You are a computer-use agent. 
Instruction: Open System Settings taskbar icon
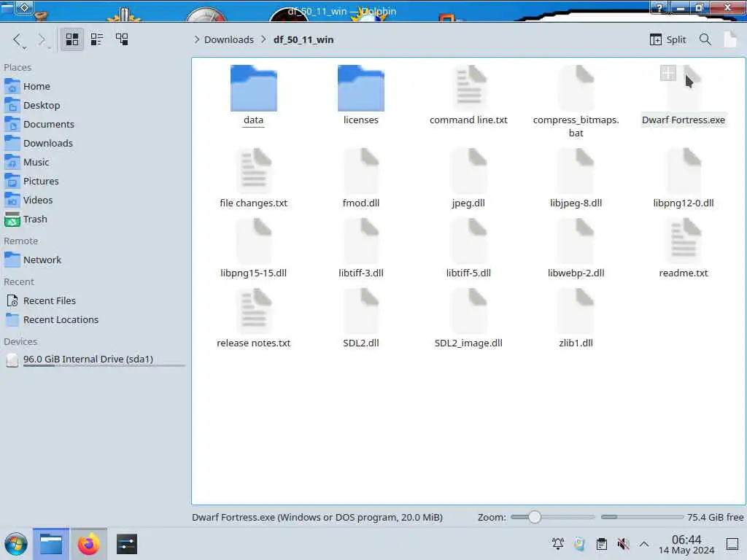tap(127, 544)
